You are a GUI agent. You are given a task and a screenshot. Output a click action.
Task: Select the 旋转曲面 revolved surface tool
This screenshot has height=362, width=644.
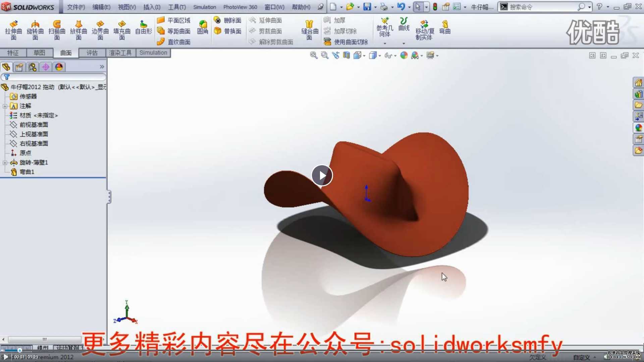pyautogui.click(x=35, y=30)
